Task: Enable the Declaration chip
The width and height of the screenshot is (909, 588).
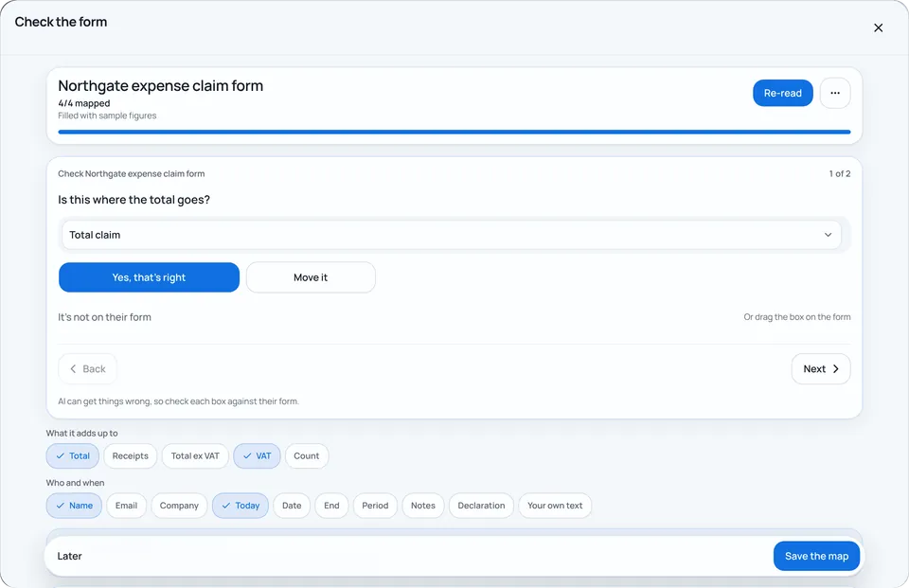Action: tap(481, 506)
